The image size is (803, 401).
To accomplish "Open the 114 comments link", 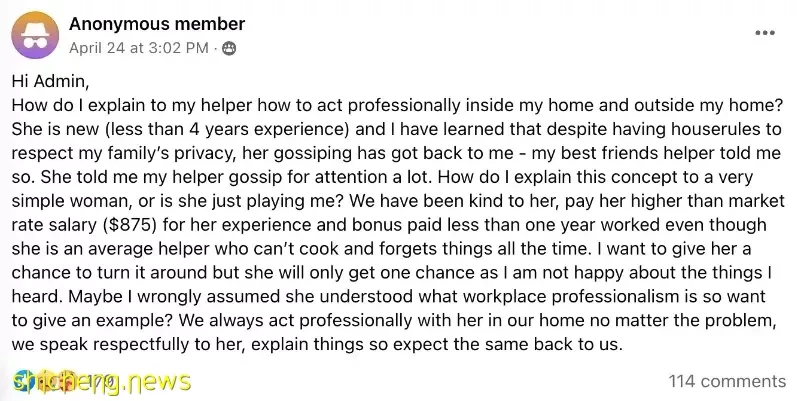I will pyautogui.click(x=727, y=382).
